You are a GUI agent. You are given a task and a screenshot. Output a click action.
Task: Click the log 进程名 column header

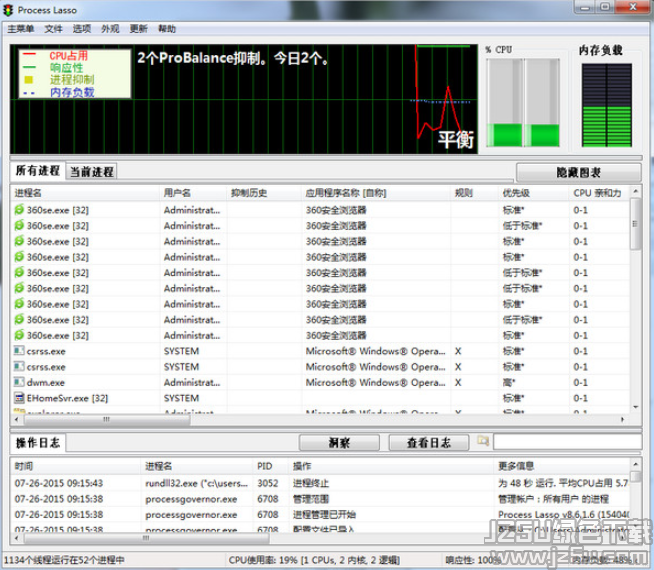coord(196,466)
